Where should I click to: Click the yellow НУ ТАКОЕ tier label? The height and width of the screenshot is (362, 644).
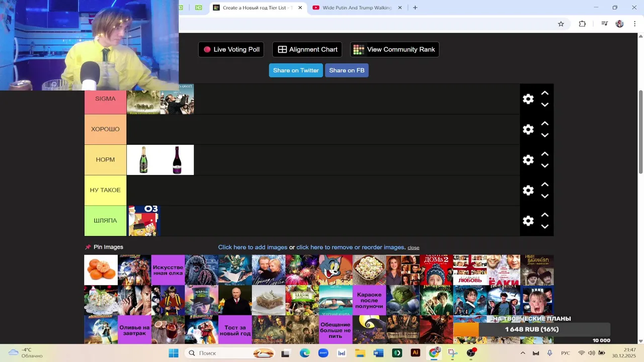[105, 190]
